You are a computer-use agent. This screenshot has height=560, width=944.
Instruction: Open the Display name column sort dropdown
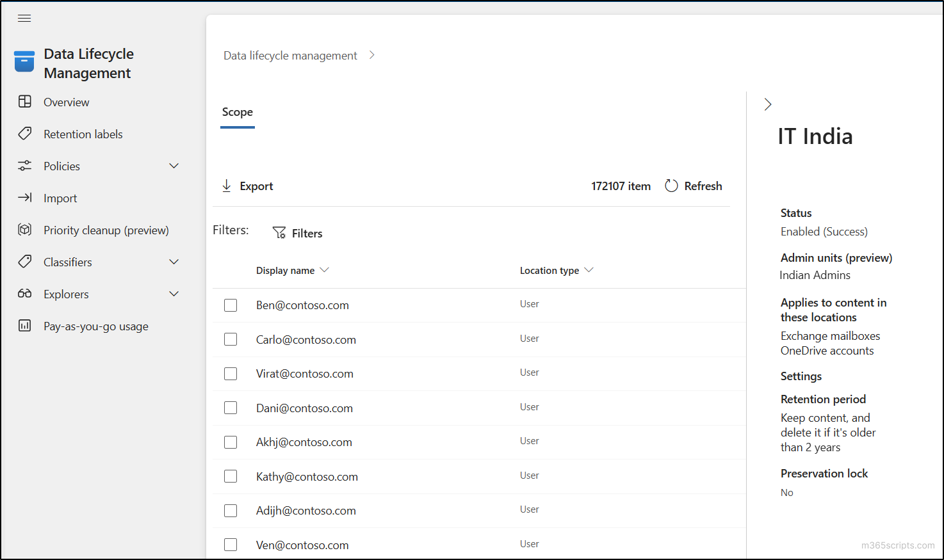pyautogui.click(x=324, y=270)
